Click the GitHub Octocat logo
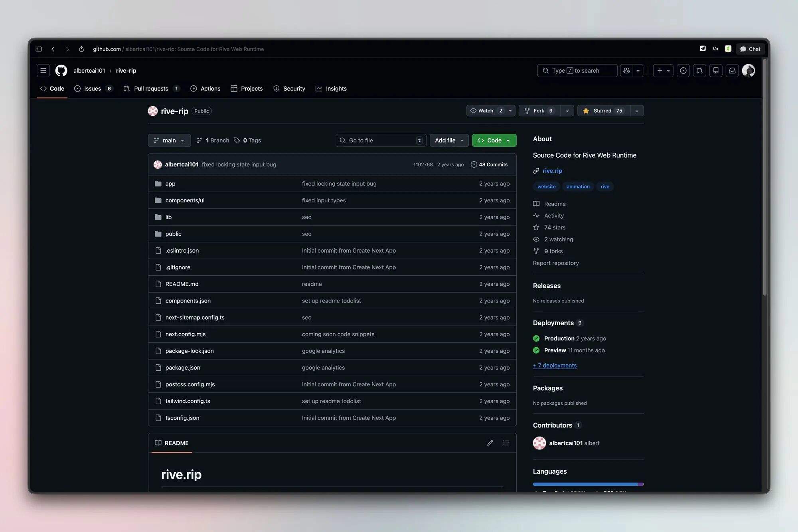This screenshot has width=798, height=532. pos(61,71)
